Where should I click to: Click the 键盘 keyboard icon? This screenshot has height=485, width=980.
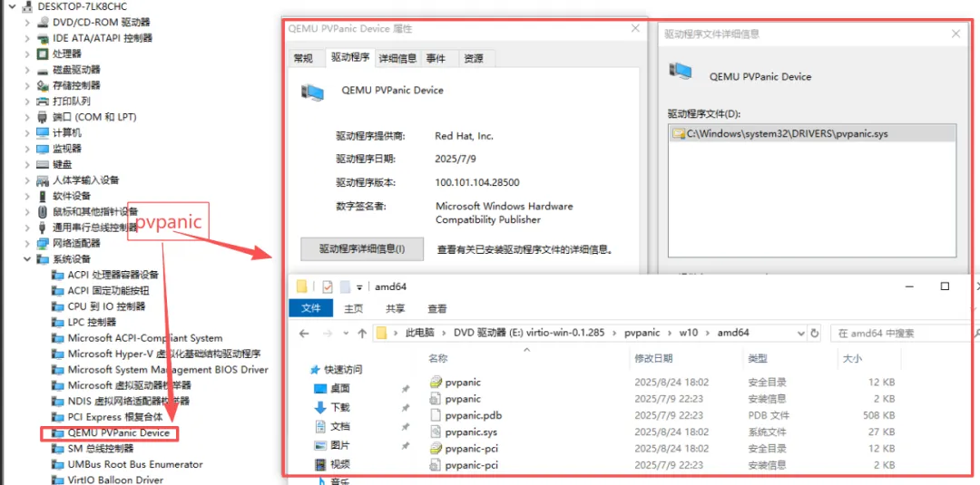(x=44, y=164)
